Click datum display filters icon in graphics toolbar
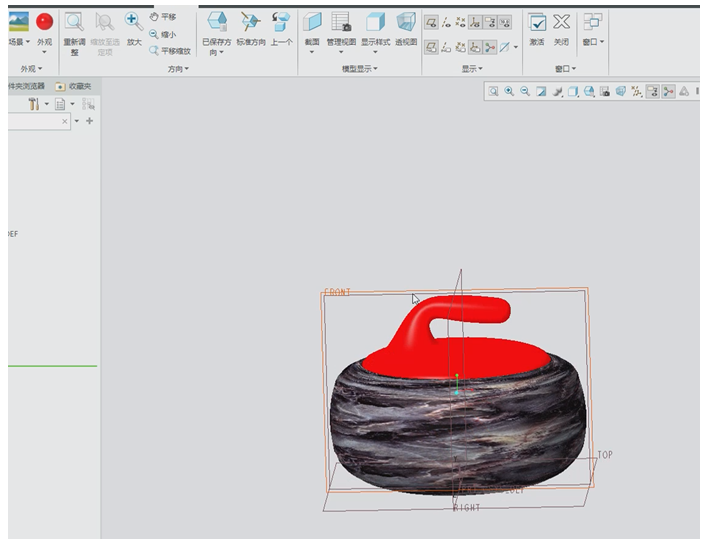The image size is (705, 546). [637, 92]
